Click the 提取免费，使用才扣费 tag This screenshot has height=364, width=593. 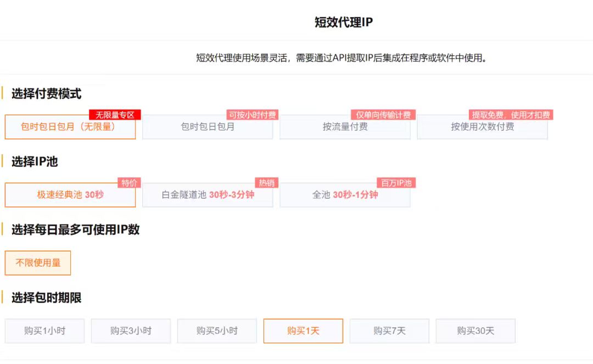(510, 115)
